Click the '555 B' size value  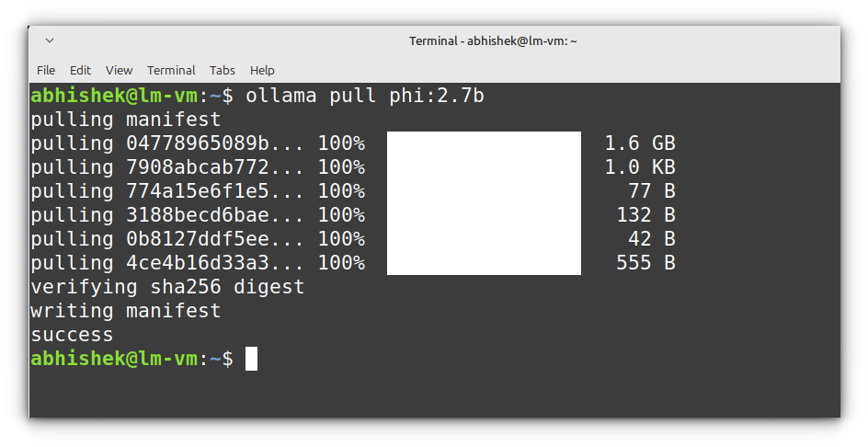645,263
